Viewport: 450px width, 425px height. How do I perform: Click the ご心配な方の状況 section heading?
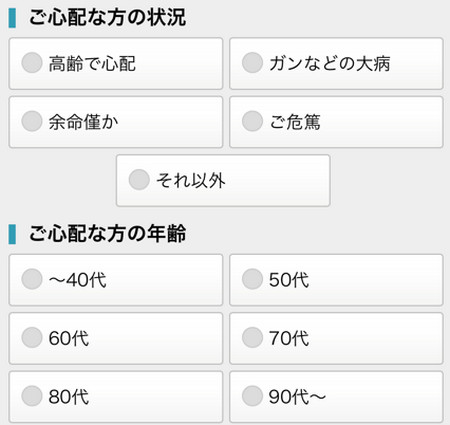coord(107,17)
